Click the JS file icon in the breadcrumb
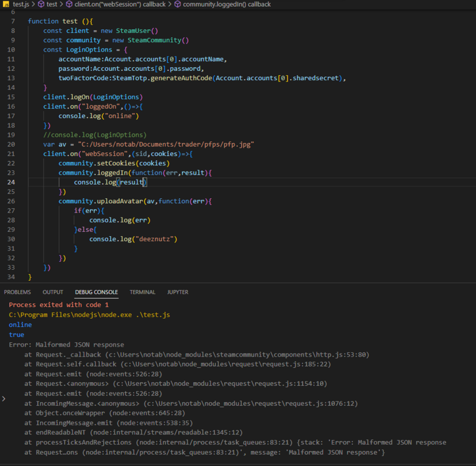 coord(6,4)
